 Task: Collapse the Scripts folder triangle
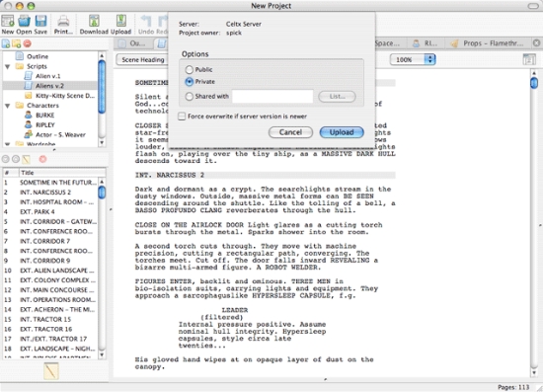7,66
